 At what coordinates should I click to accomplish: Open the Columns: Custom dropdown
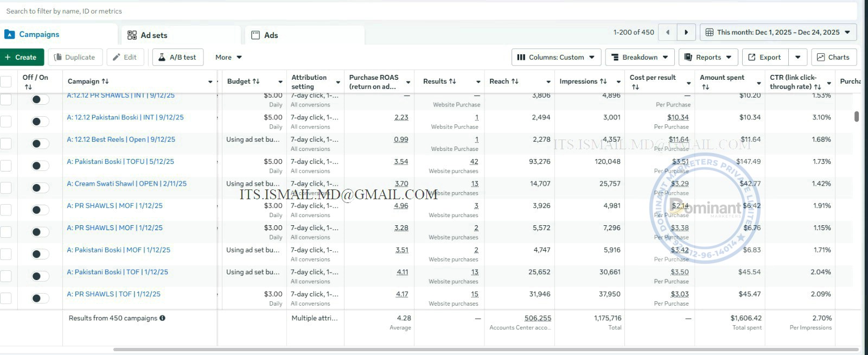tap(556, 57)
